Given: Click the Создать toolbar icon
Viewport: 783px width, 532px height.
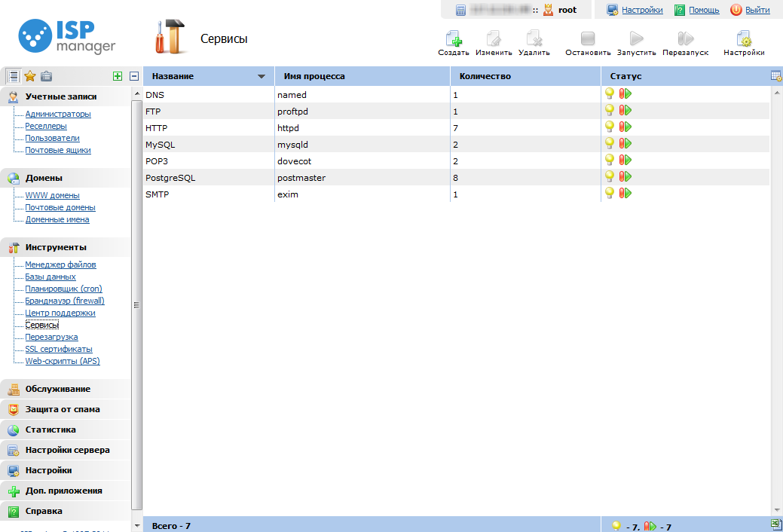Looking at the screenshot, I should pos(453,39).
